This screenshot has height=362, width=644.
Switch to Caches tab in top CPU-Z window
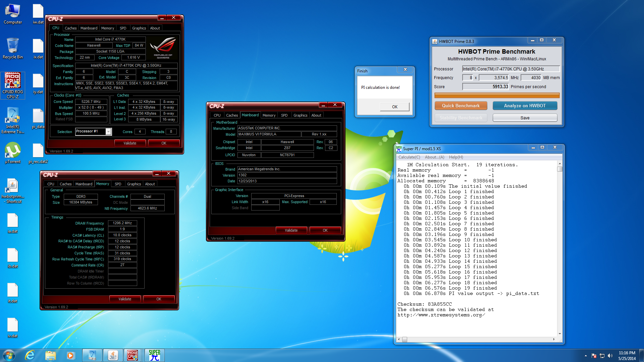tap(70, 28)
